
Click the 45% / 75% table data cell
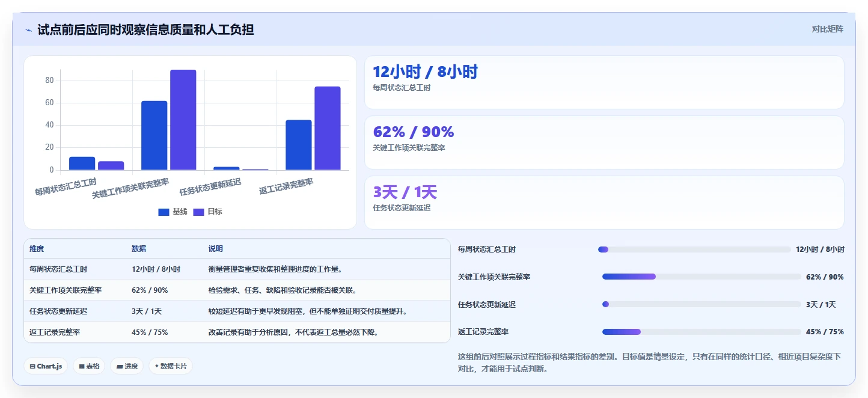tap(150, 332)
